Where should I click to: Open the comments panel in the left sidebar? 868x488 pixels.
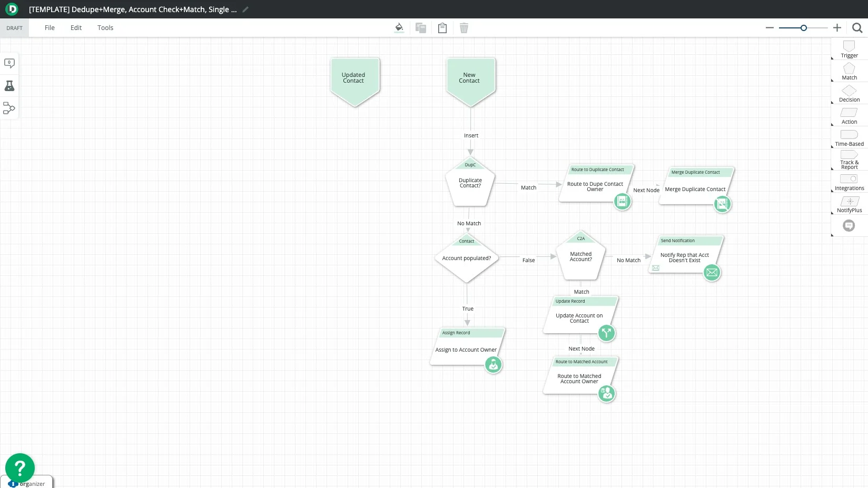[9, 63]
